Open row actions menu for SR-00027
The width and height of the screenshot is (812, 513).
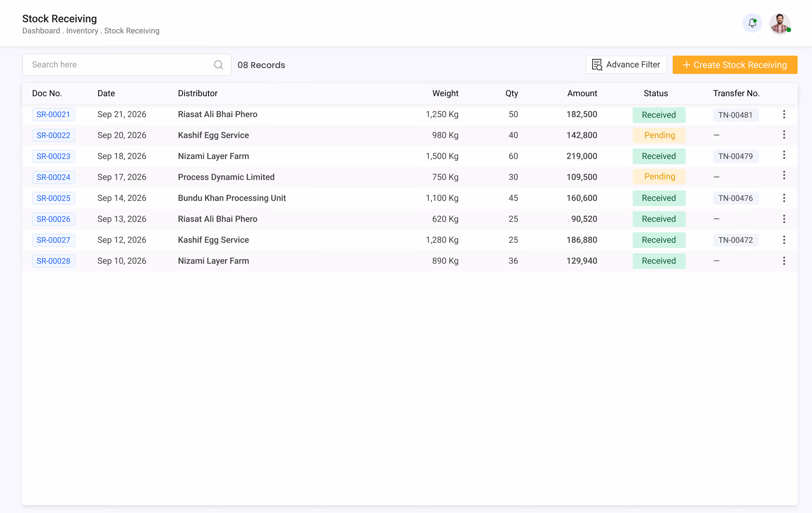(x=784, y=240)
